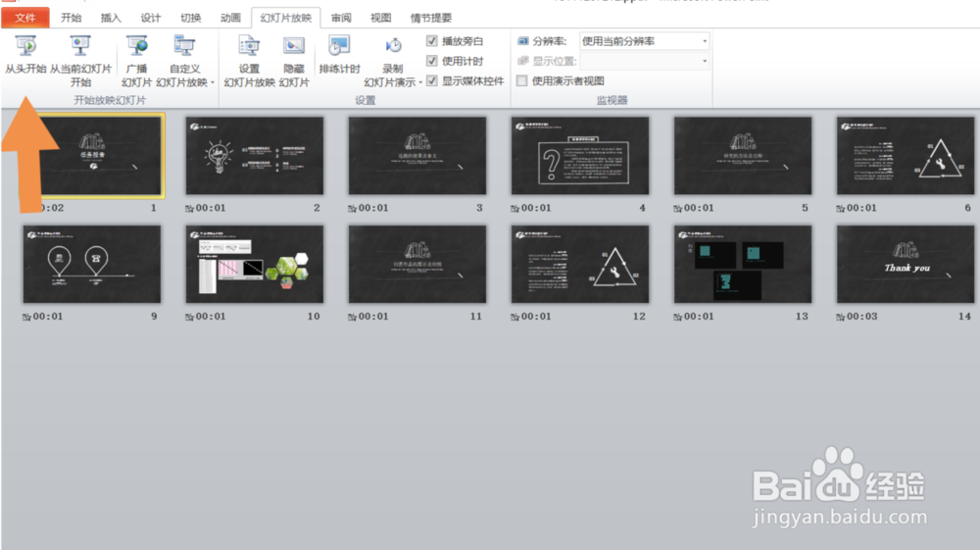This screenshot has width=980, height=550.
Task: Open Custom Slide Show (自定义幻灯片放映) icon
Action: (184, 46)
